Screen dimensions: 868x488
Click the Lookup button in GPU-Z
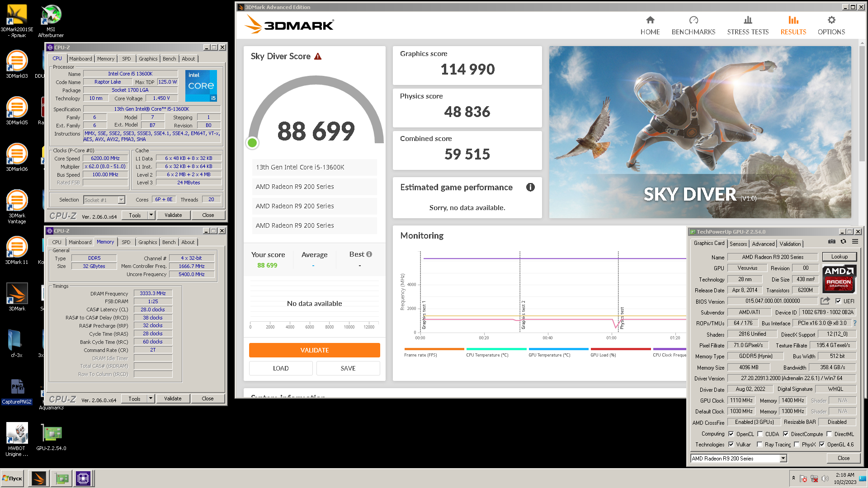click(840, 257)
